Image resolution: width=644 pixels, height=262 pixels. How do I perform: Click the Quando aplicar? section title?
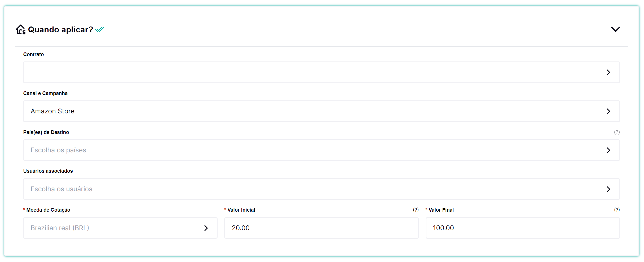(x=60, y=29)
